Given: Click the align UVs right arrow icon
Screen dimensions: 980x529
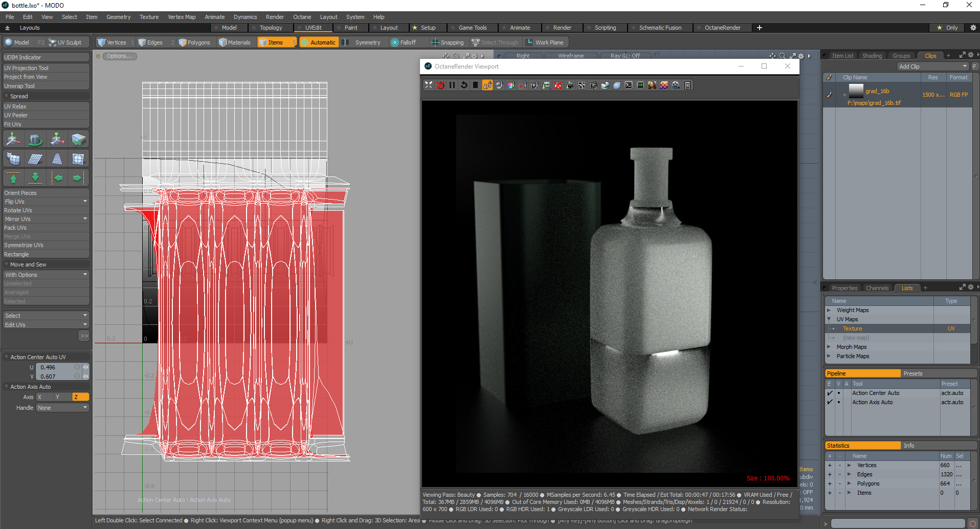Looking at the screenshot, I should click(x=77, y=178).
